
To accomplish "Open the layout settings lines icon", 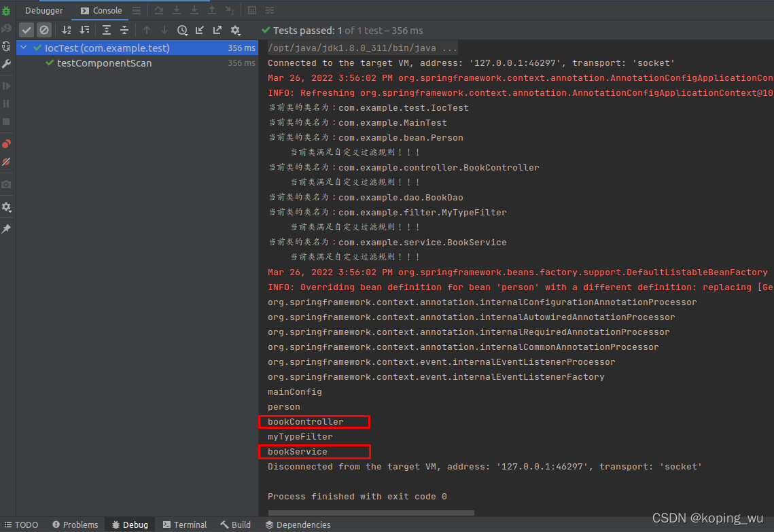I will coord(137,10).
